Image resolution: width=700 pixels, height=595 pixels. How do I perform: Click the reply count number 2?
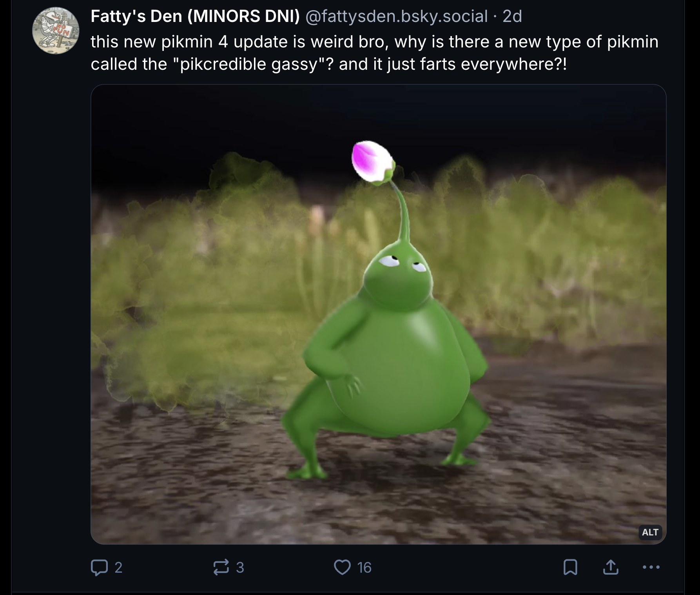[118, 568]
